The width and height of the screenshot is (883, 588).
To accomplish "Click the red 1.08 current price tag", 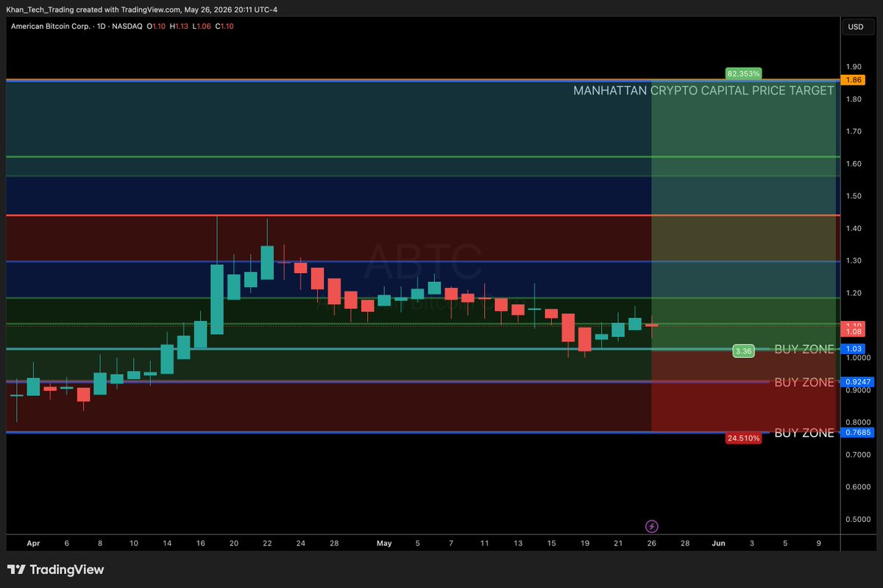I will [854, 332].
